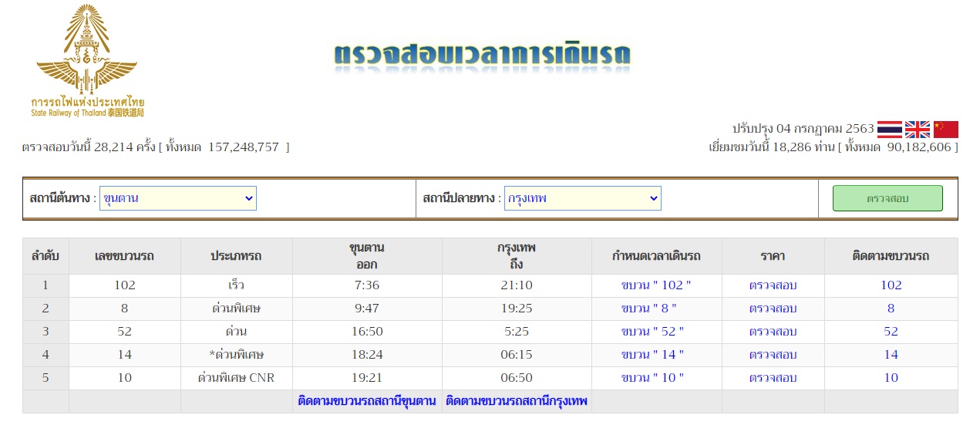Screen dimensions: 980x425
Task: Click the ประเภทรถ column header
Action: [x=236, y=256]
